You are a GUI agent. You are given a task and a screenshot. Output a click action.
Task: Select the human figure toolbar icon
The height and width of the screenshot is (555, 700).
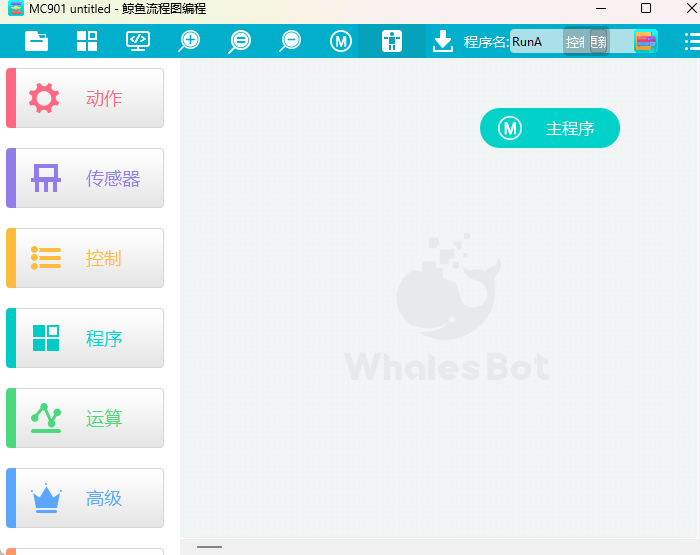[392, 42]
